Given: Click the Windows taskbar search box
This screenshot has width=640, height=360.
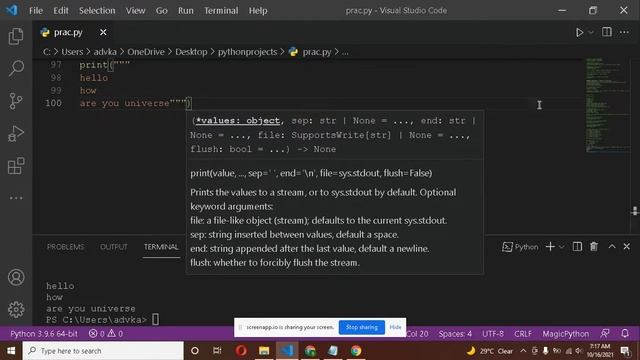Looking at the screenshot, I should (103, 351).
